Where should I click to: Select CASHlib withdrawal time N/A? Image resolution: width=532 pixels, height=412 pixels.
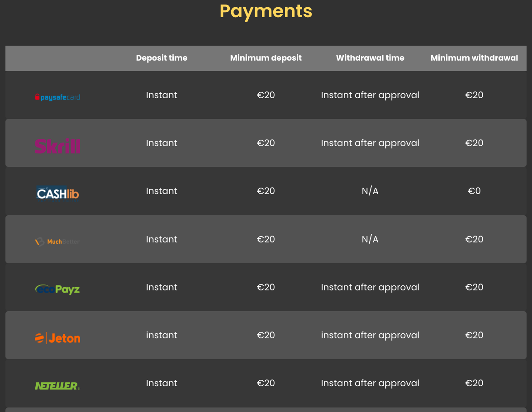tap(370, 191)
